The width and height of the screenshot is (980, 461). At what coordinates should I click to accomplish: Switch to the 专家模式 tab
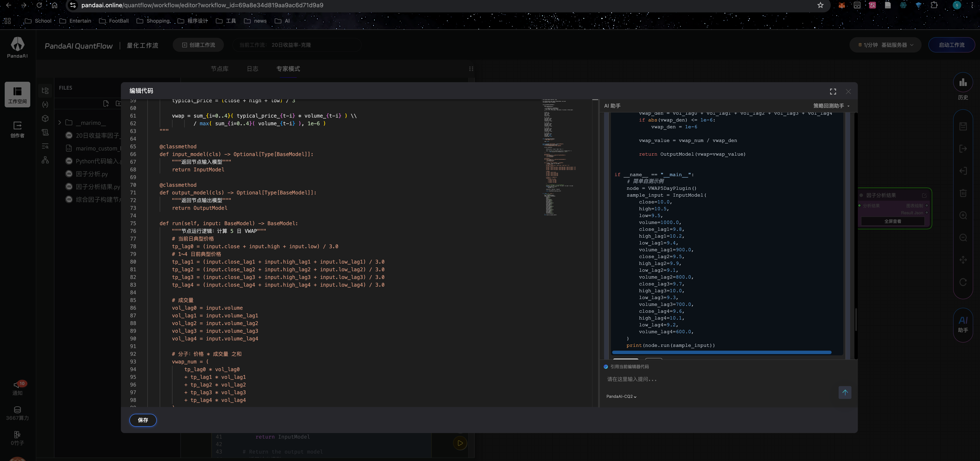tap(288, 69)
